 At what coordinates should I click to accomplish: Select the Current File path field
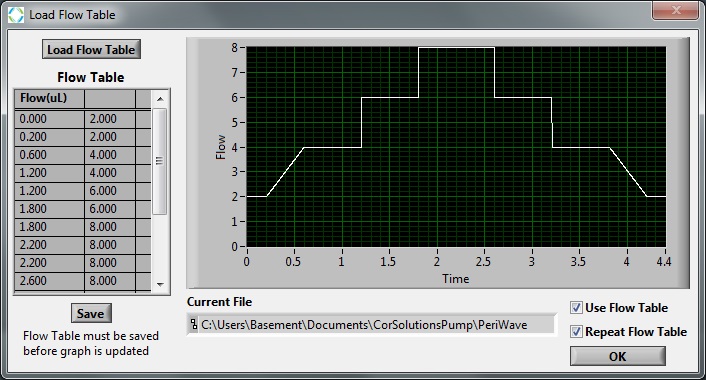(371, 325)
